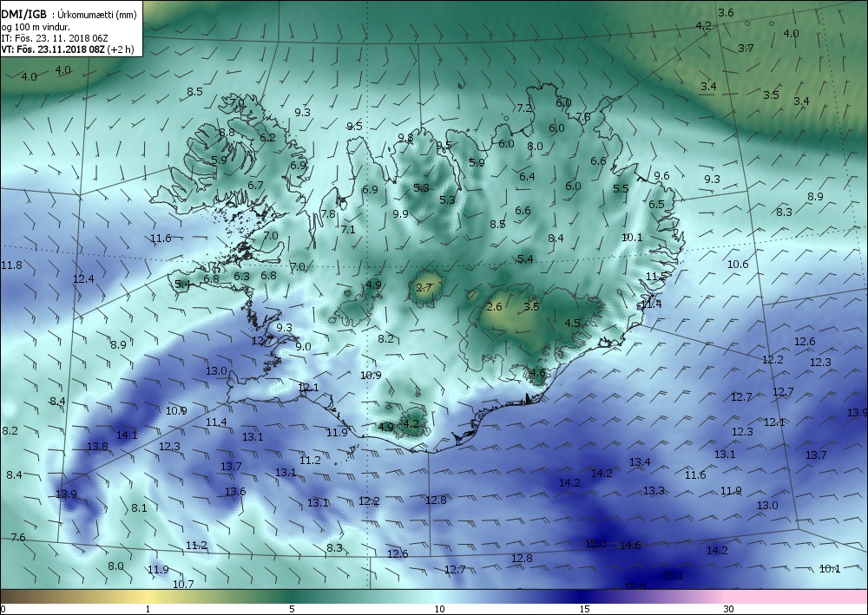Click the 9.6 value off the east coast
Screen dimensions: 868x615
pos(661,176)
